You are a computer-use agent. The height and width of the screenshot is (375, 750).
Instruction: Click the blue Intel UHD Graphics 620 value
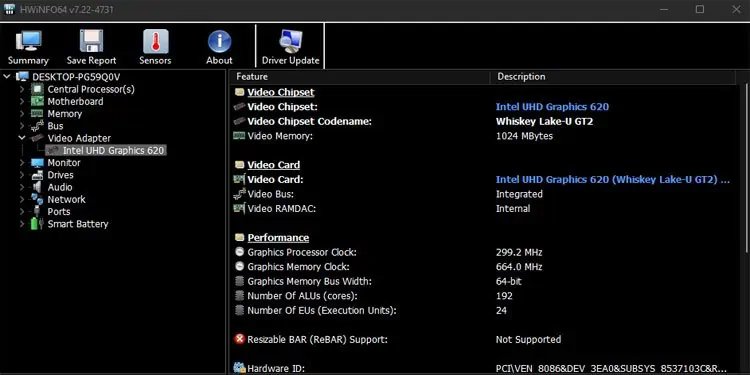552,107
